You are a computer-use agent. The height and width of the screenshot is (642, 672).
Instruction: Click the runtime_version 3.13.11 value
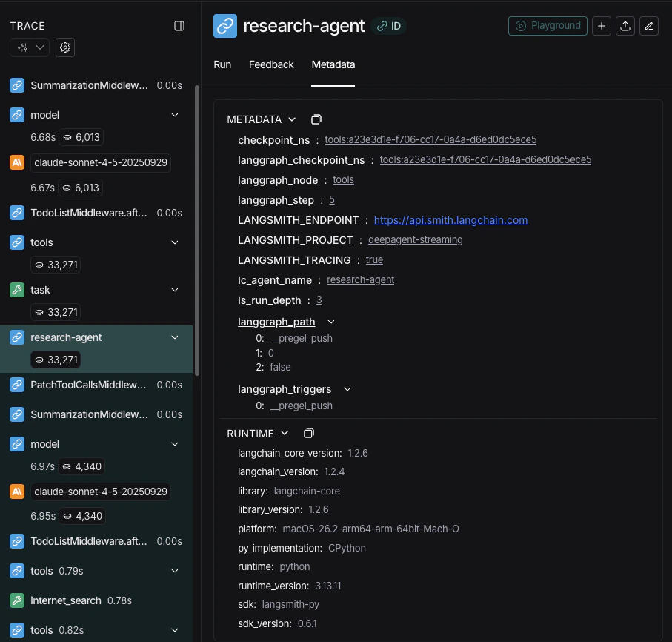328,586
